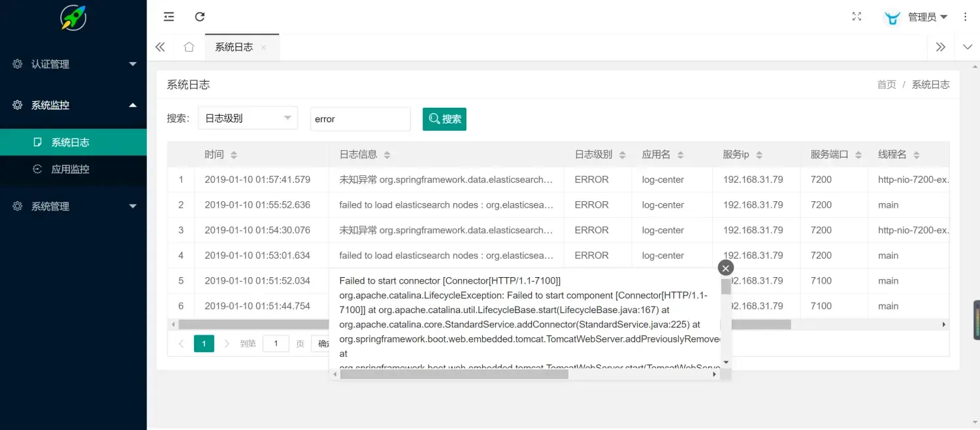
Task: Expand the 系统管理 sidebar section
Action: tap(72, 206)
